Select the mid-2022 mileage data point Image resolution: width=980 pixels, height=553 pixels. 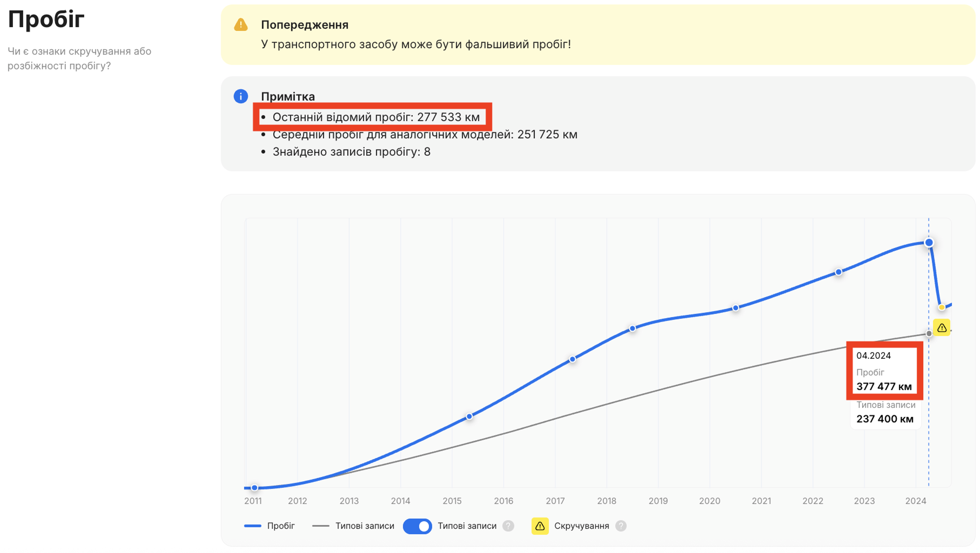[838, 272]
